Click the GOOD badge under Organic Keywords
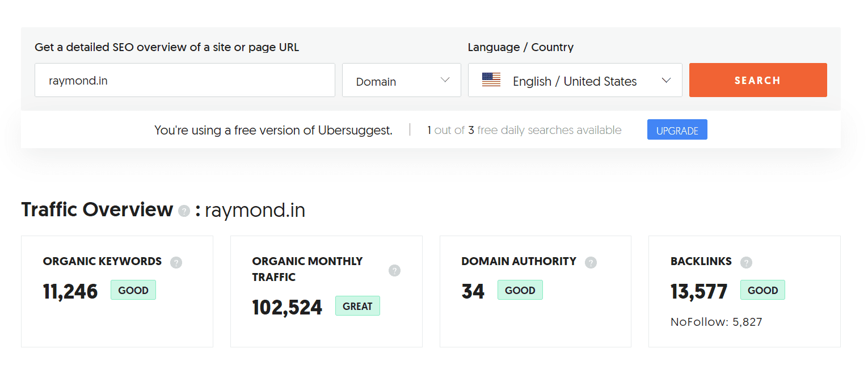This screenshot has height=365, width=868. pos(133,290)
